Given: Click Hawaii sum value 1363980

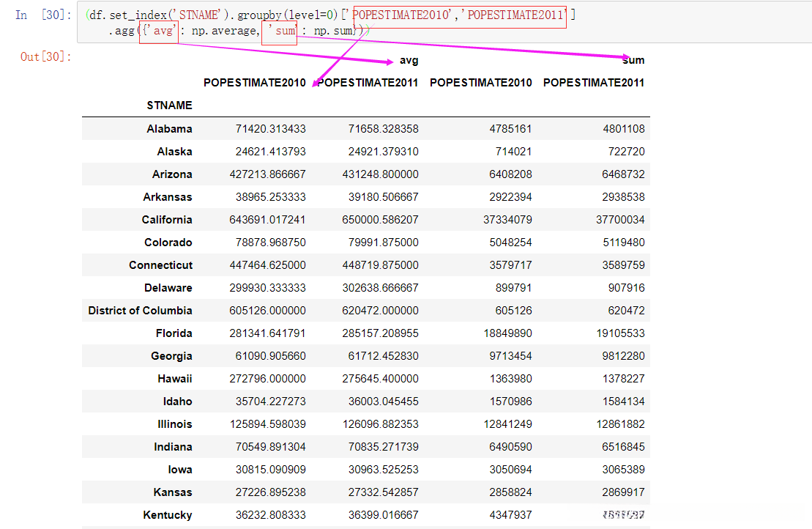Looking at the screenshot, I should [510, 379].
